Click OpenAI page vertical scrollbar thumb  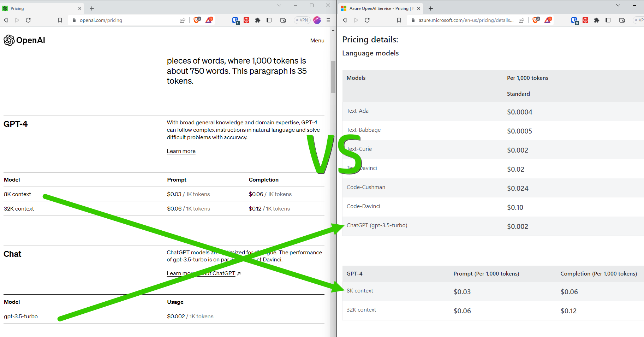point(333,77)
